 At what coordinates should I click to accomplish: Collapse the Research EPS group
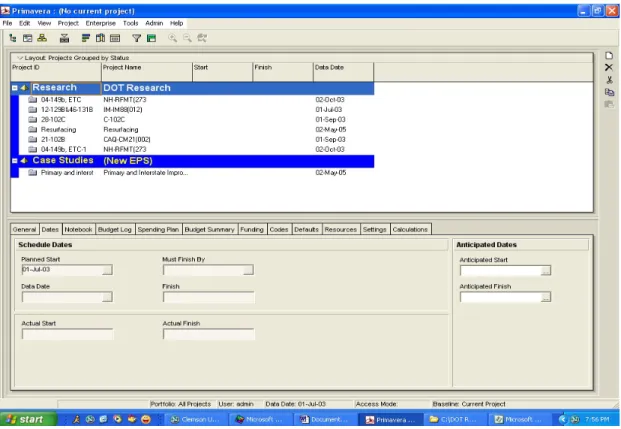pyautogui.click(x=15, y=88)
